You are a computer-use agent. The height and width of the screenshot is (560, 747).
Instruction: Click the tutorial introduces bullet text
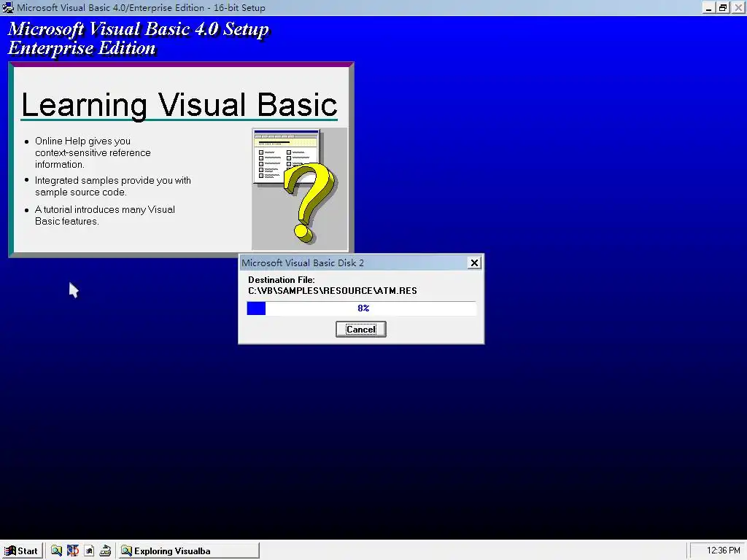point(105,215)
